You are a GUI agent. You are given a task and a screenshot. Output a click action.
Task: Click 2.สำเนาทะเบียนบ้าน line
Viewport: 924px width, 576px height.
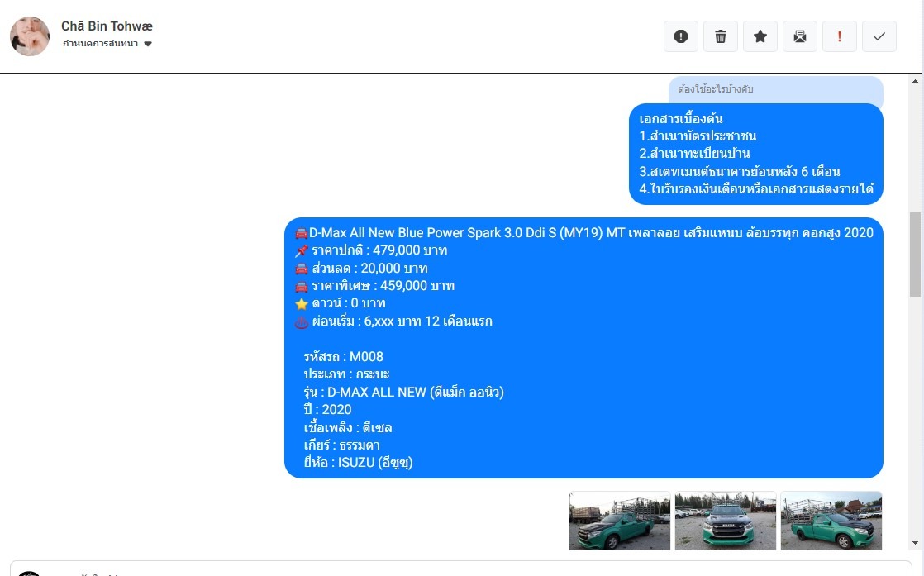click(x=695, y=154)
